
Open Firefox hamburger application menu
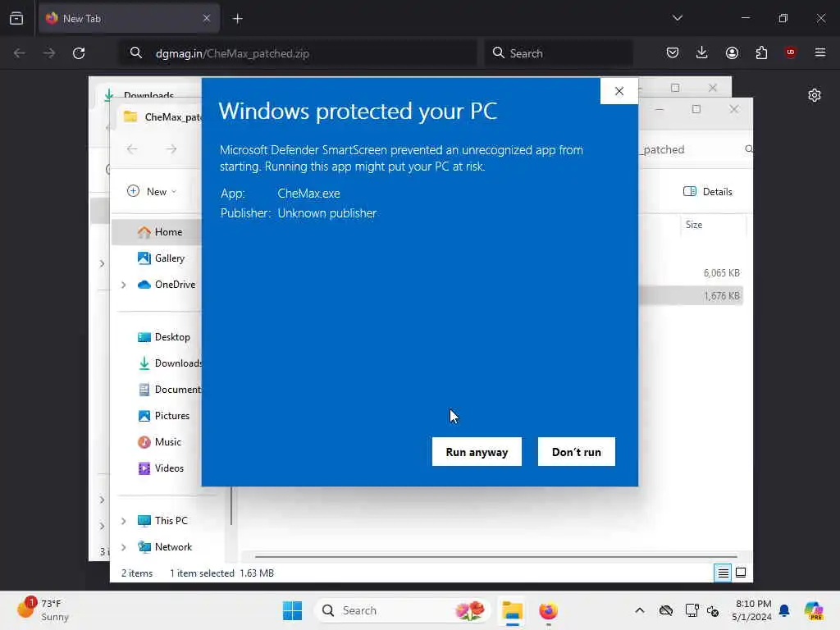[820, 52]
